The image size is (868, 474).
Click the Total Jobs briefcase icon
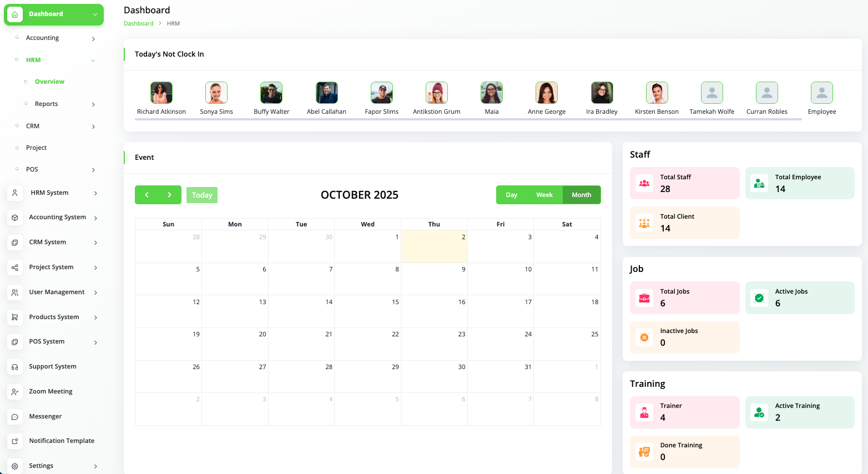pyautogui.click(x=644, y=298)
